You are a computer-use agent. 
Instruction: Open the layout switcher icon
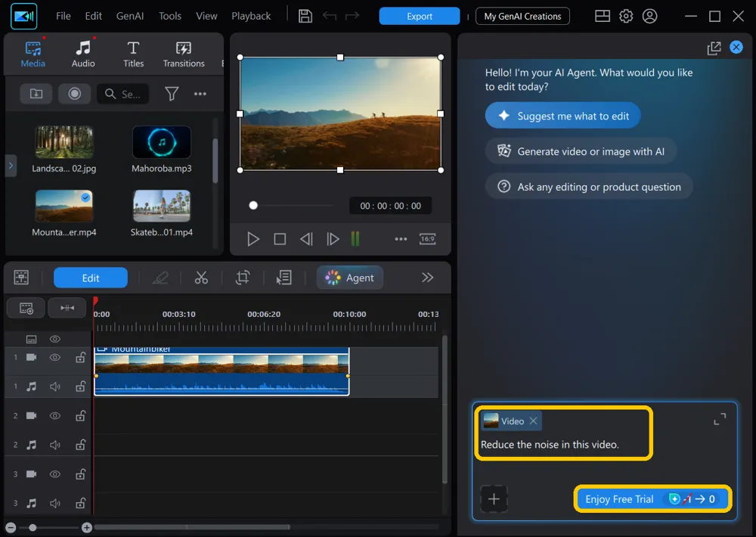pos(603,17)
